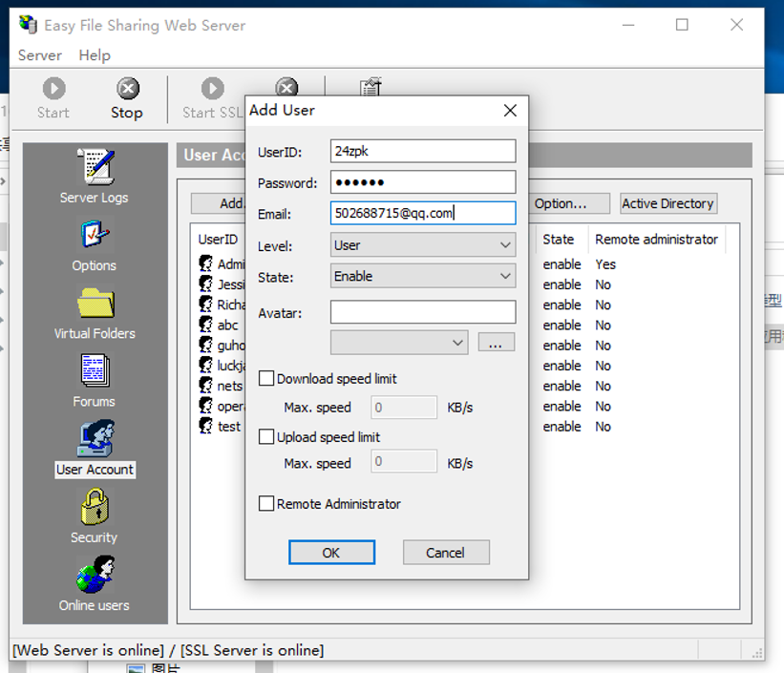Image resolution: width=784 pixels, height=673 pixels.
Task: Click the Start server toolbar icon
Action: [x=53, y=89]
